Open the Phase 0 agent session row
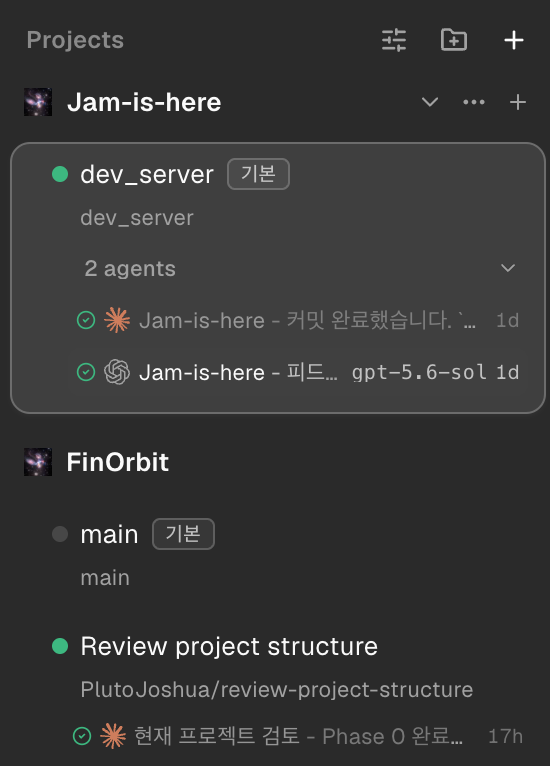This screenshot has width=550, height=766. [x=298, y=736]
